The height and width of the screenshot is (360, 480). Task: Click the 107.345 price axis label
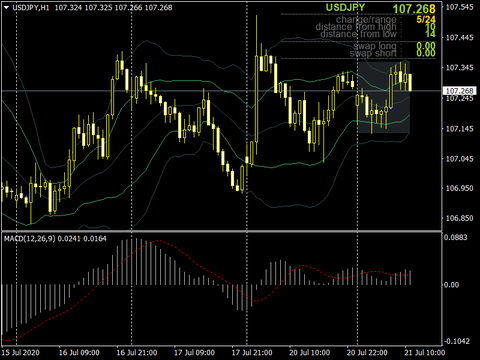click(460, 68)
